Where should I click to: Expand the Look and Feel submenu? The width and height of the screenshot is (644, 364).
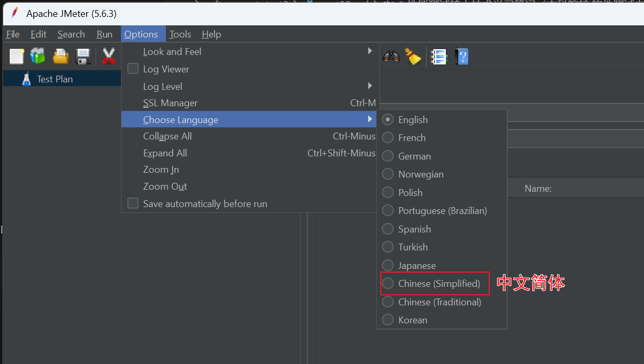point(249,51)
